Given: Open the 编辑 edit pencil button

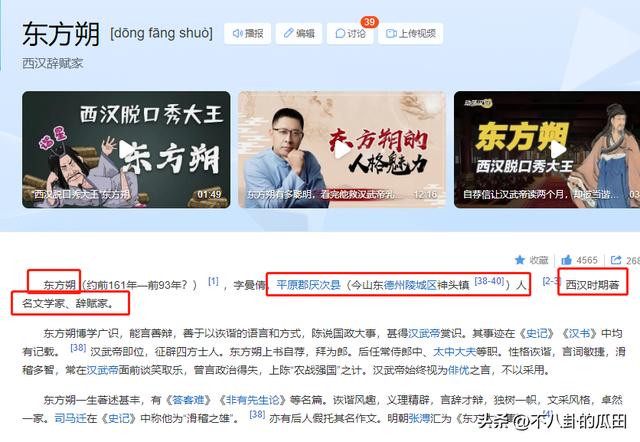Looking at the screenshot, I should 299,33.
